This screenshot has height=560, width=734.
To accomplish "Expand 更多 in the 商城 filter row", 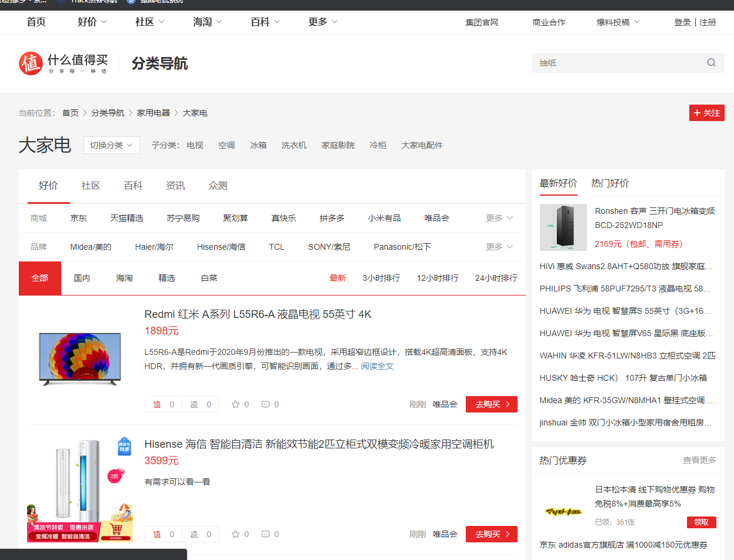I will coord(500,218).
